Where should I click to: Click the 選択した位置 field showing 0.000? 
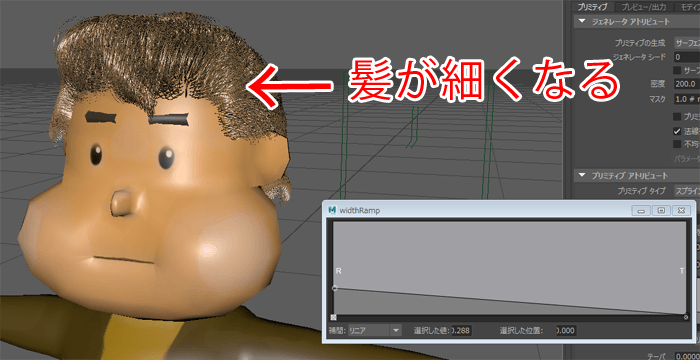point(567,331)
